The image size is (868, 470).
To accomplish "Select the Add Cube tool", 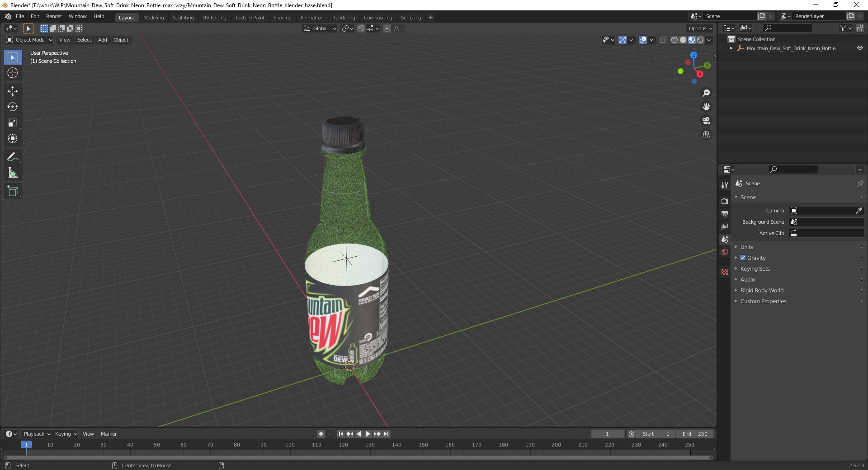I will pyautogui.click(x=13, y=191).
